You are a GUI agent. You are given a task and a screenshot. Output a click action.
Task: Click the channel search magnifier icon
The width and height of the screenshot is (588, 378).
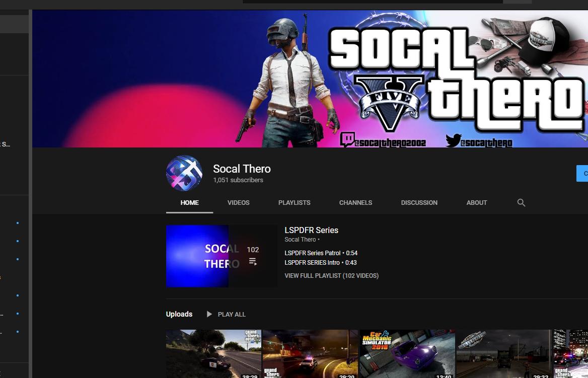pos(521,202)
